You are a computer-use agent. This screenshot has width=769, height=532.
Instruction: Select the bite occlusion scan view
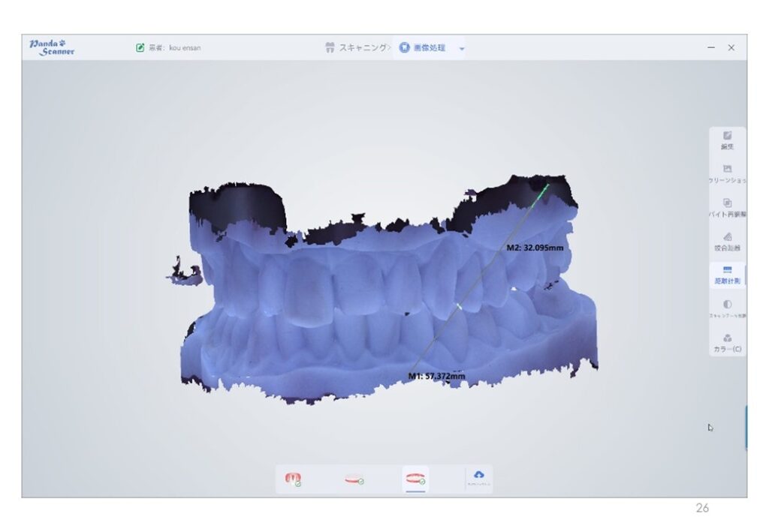coord(415,479)
